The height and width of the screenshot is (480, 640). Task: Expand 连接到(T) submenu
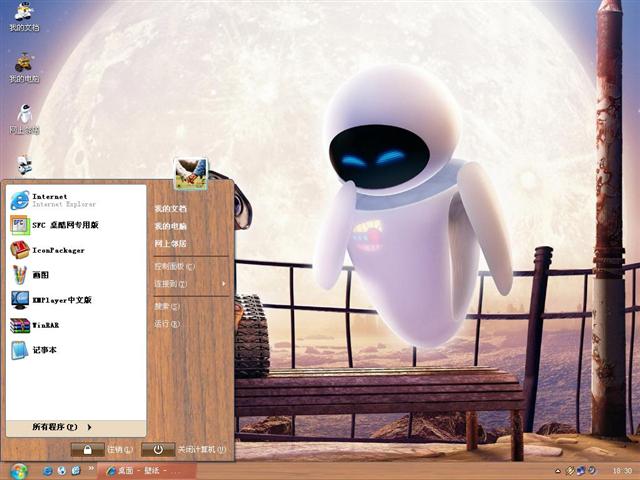[x=190, y=284]
